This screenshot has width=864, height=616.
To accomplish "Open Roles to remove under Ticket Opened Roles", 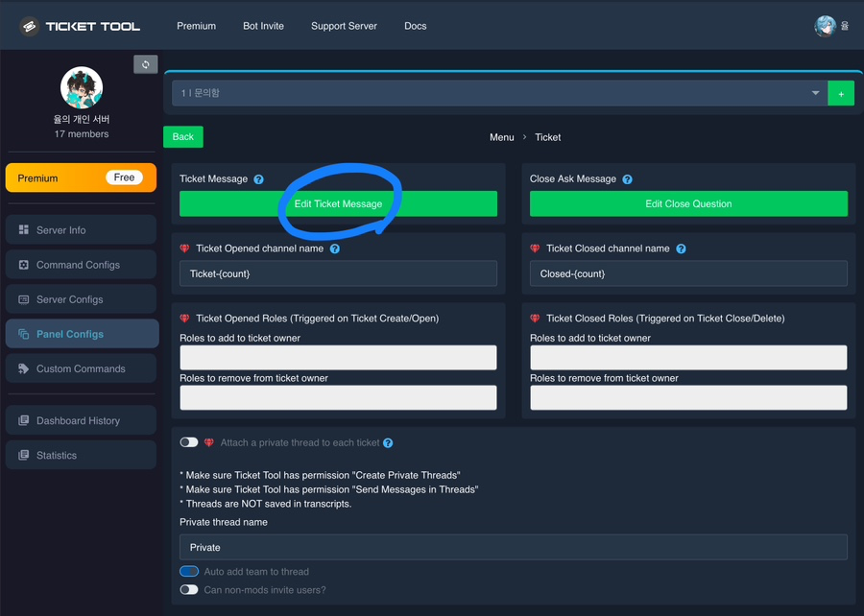I will pos(338,397).
